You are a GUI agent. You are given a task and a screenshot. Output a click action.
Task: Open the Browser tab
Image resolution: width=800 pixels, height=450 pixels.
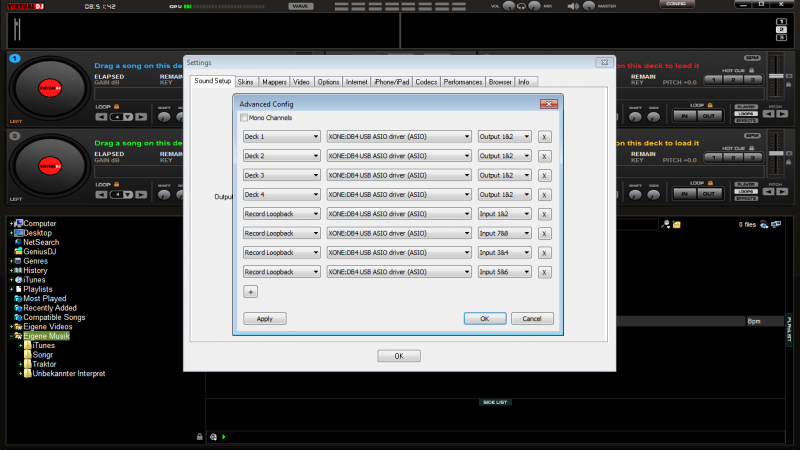(x=500, y=82)
